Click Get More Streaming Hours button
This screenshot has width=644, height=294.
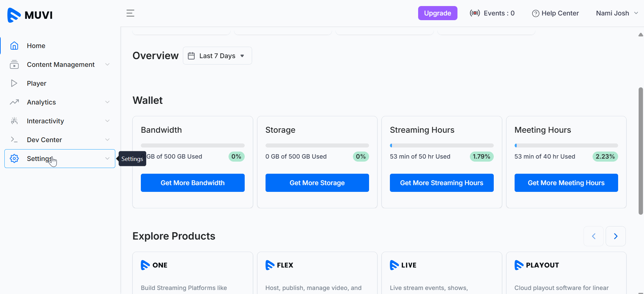click(x=441, y=183)
